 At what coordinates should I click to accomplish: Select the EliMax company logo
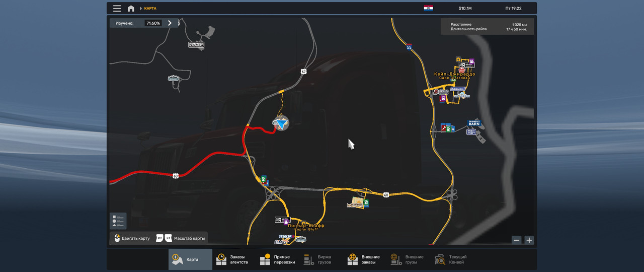tap(280, 242)
